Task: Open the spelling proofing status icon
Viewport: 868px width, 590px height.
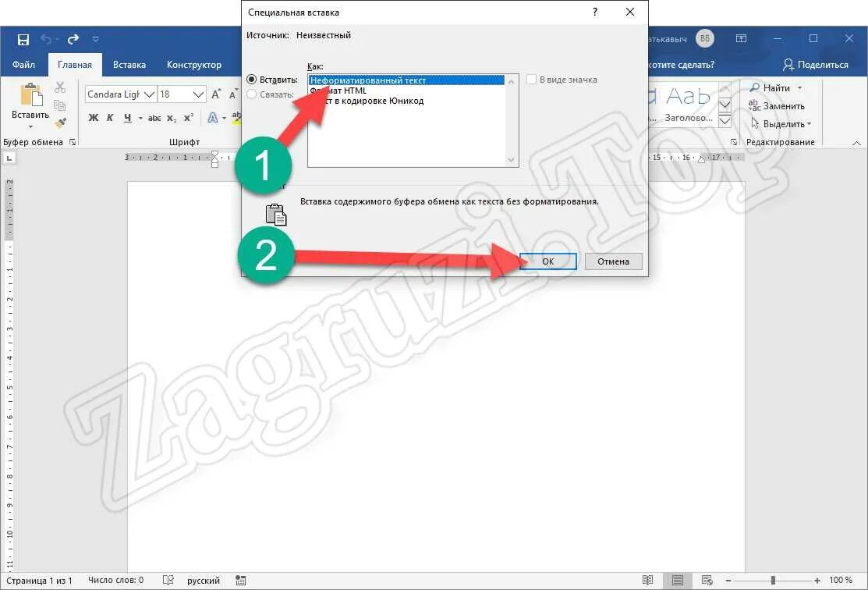Action: 168,580
